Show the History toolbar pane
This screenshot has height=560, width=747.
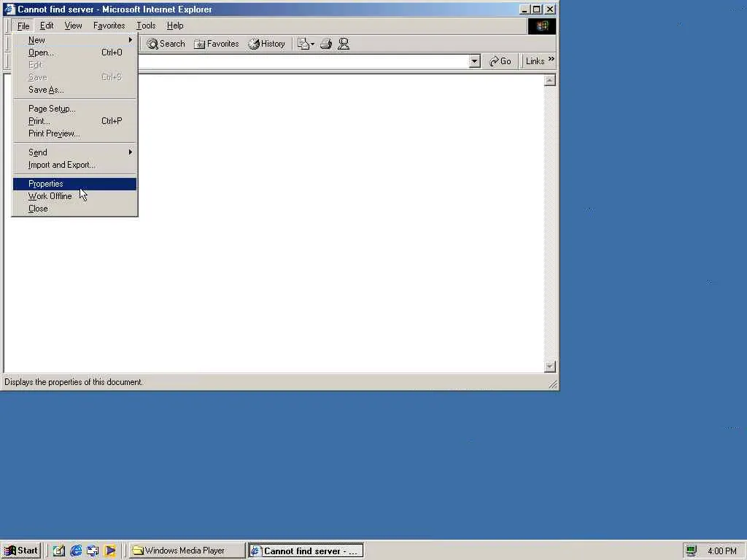click(267, 44)
